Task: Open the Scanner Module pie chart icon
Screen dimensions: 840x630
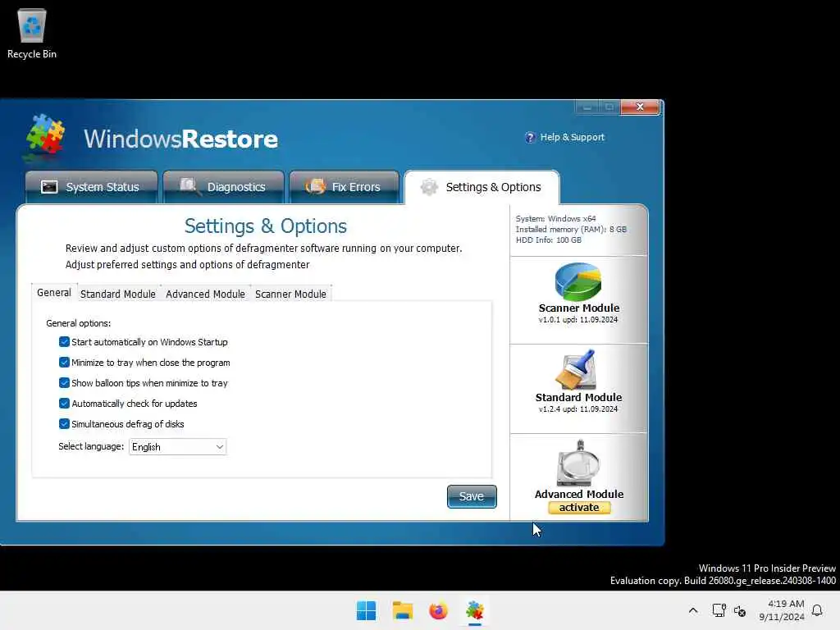Action: tap(578, 281)
